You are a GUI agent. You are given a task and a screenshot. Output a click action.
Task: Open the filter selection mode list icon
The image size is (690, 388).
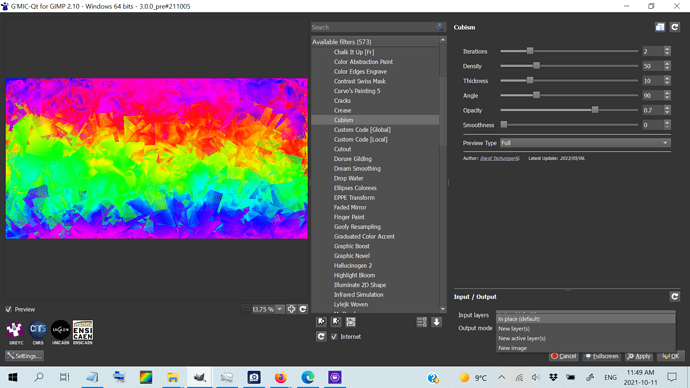tap(422, 322)
